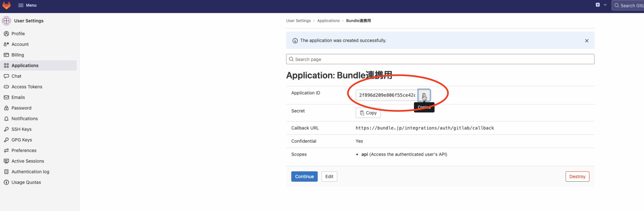This screenshot has width=644, height=211.
Task: Open Access Tokens in the sidebar
Action: 27,87
